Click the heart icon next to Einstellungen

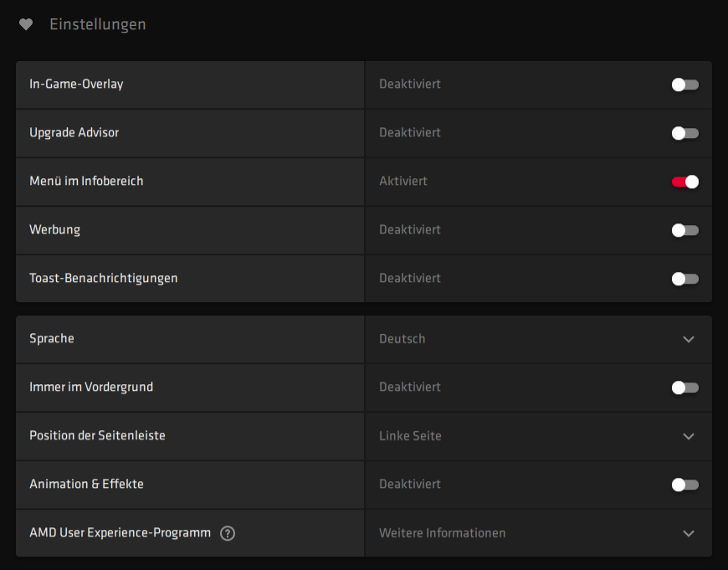click(x=25, y=24)
